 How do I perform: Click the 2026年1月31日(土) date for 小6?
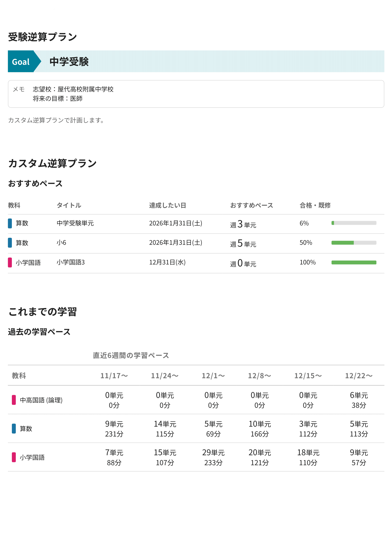175,243
